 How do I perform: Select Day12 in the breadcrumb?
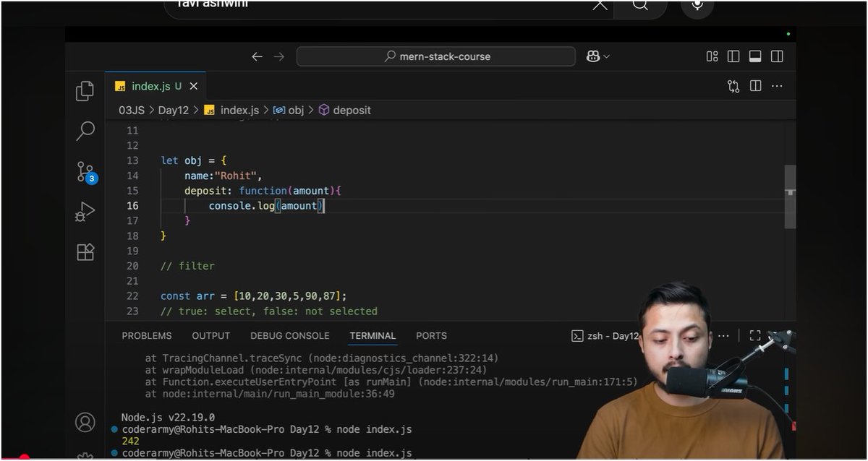click(174, 110)
